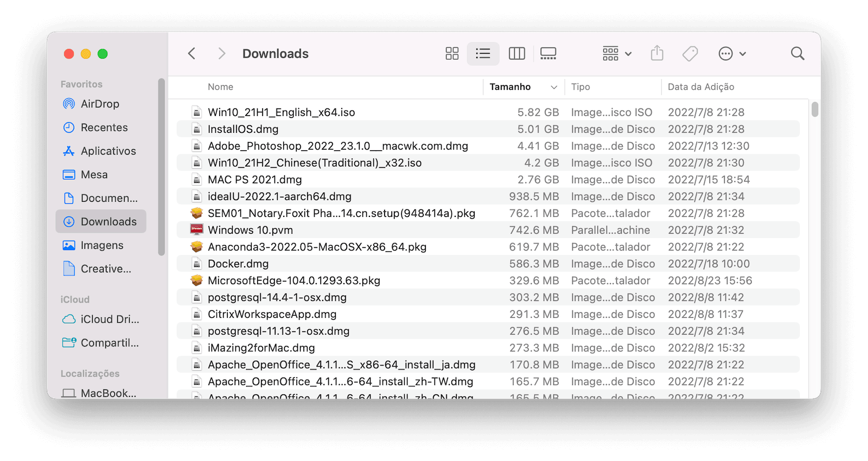Click the Docker.dmg disk icon

[x=196, y=264]
